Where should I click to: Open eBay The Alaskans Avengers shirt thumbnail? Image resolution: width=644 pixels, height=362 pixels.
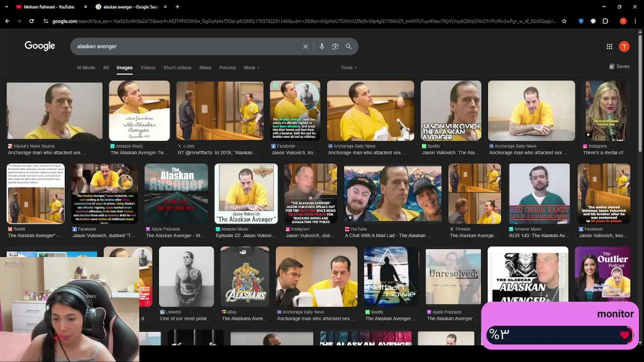click(x=245, y=277)
